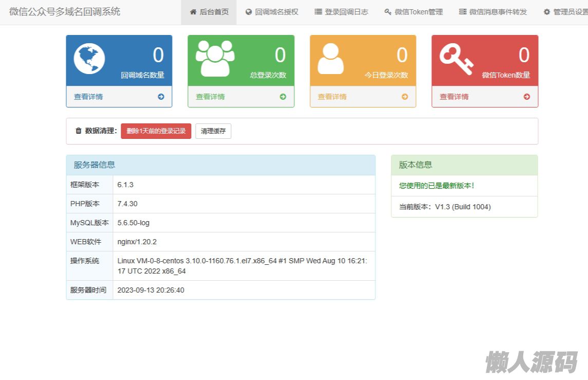Click the trash icon beside 数据清理
588x380 pixels.
click(x=79, y=131)
